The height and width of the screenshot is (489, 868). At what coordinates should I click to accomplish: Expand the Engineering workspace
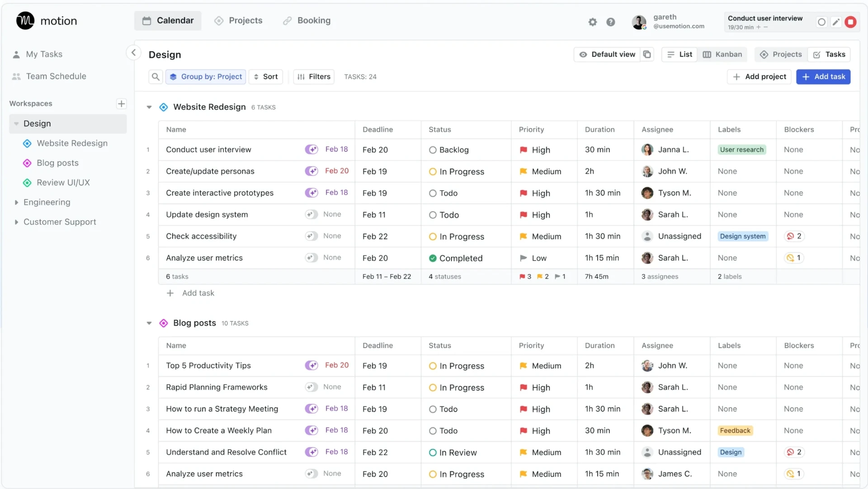(x=17, y=202)
